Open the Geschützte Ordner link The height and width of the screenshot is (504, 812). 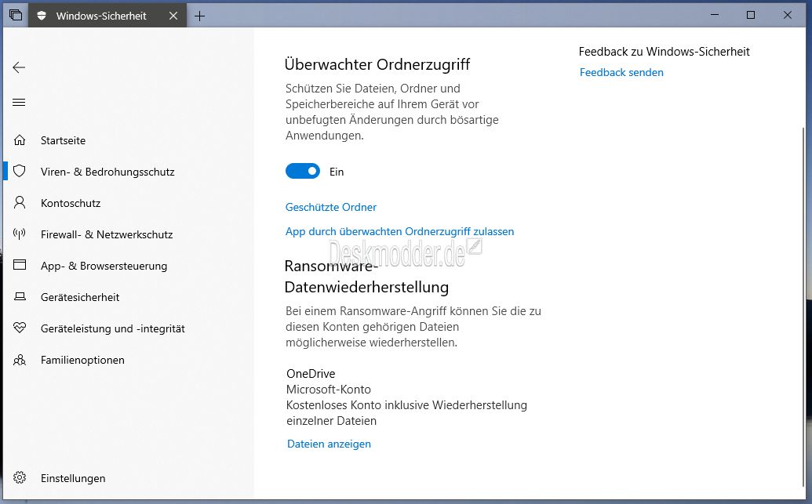click(x=331, y=207)
